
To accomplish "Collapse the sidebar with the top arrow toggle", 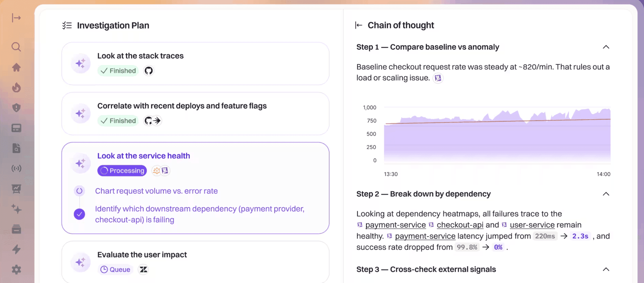I will pyautogui.click(x=16, y=18).
